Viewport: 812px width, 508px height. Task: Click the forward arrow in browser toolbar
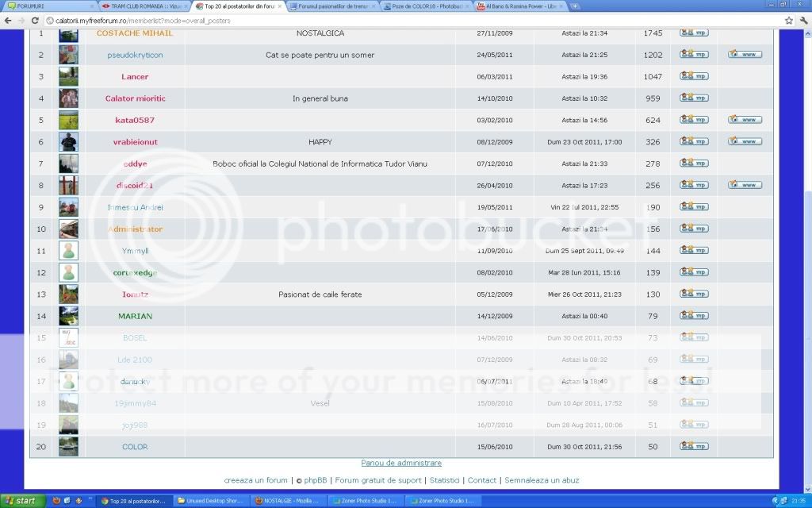point(21,21)
